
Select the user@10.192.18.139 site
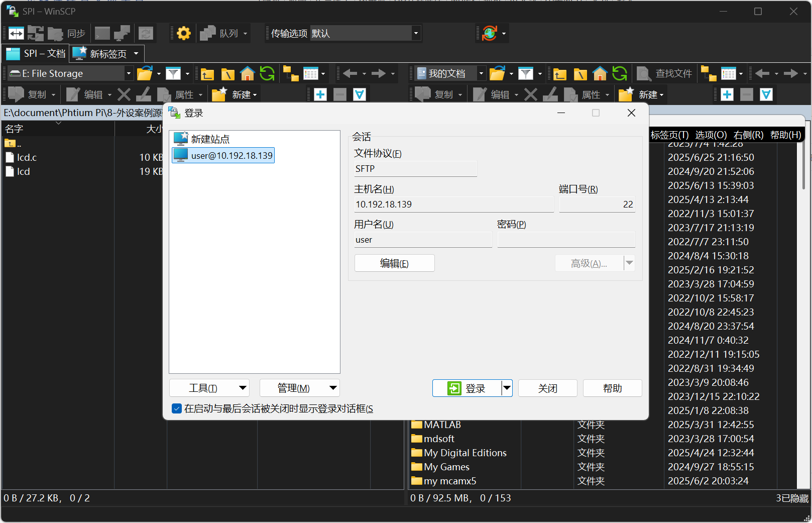[223, 155]
